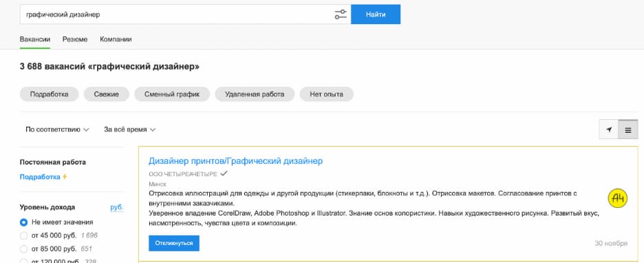Switch to the Вакансии tab
644x263 pixels.
coord(35,39)
